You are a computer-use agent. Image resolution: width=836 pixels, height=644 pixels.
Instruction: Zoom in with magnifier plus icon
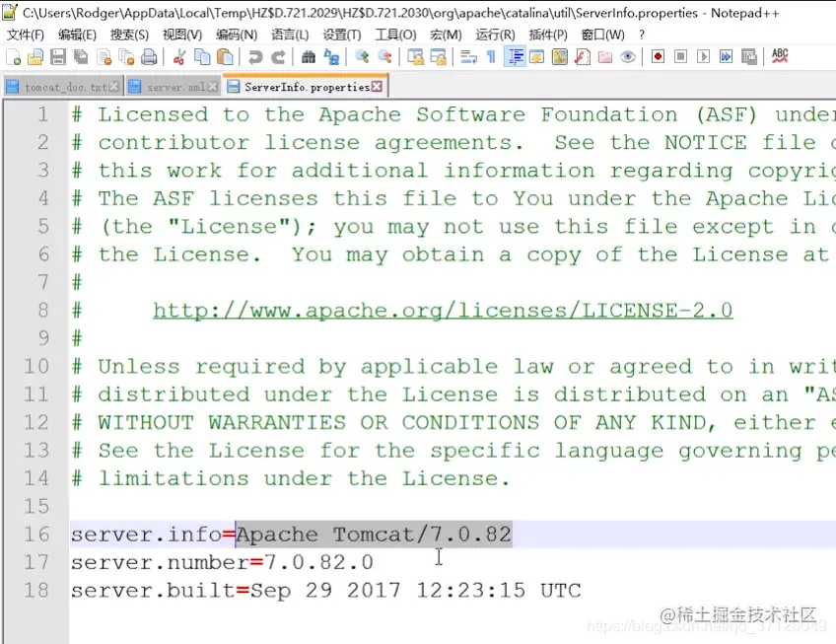[362, 57]
